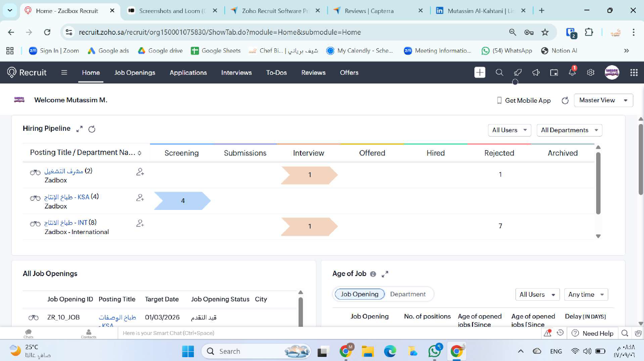
Task: Open Chrome extensions puzzle icon
Action: tap(589, 32)
